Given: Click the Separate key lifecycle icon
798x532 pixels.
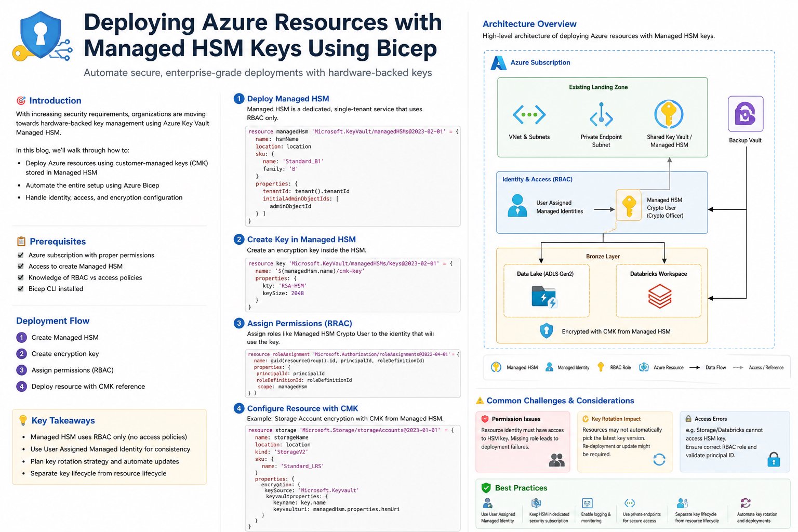Looking at the screenshot, I should coord(682,503).
